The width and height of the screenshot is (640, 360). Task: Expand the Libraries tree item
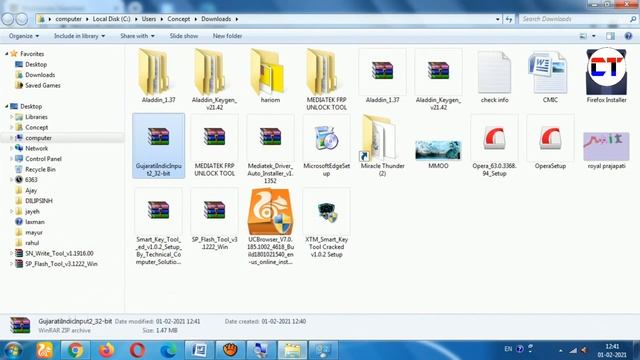[11, 117]
